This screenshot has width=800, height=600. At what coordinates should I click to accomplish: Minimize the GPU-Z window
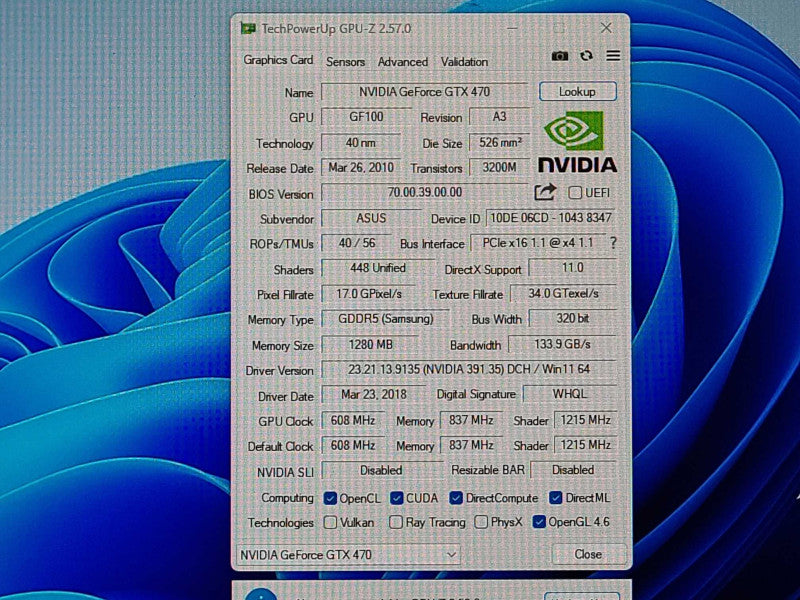512,29
